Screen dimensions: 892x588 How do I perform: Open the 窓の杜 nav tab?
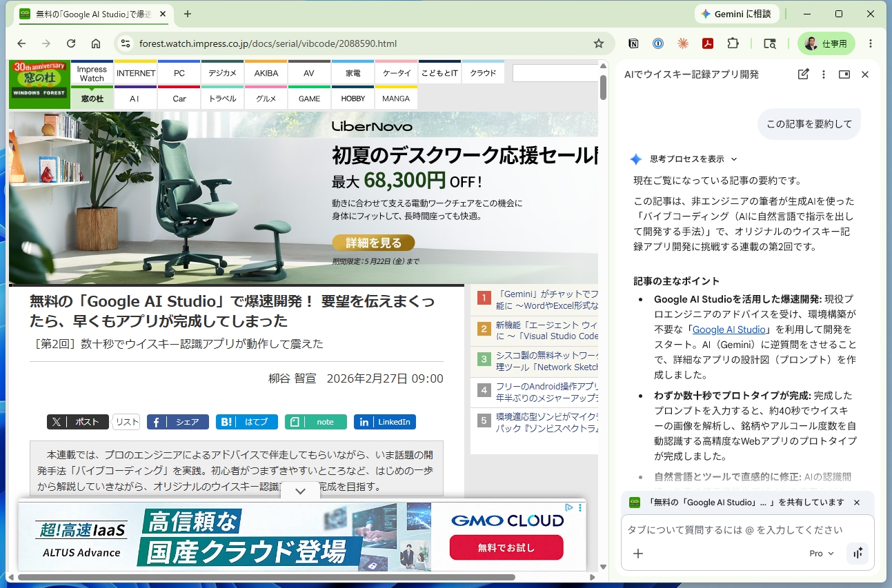tap(92, 99)
